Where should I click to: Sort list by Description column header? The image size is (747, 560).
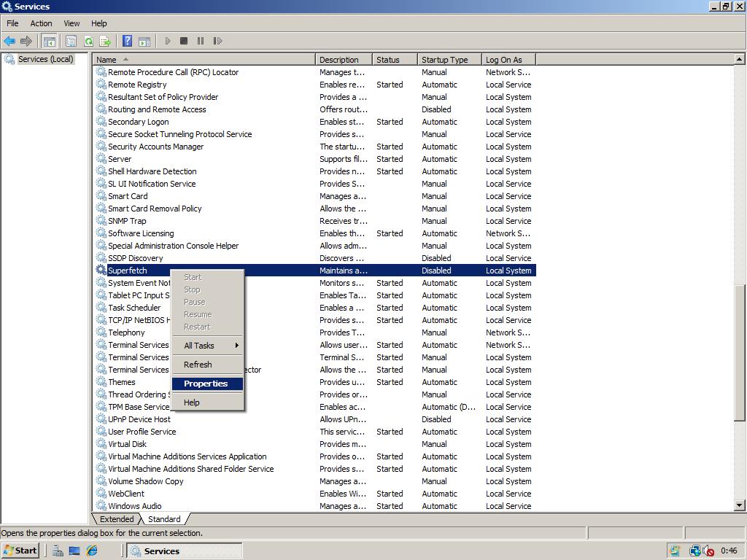pyautogui.click(x=344, y=60)
